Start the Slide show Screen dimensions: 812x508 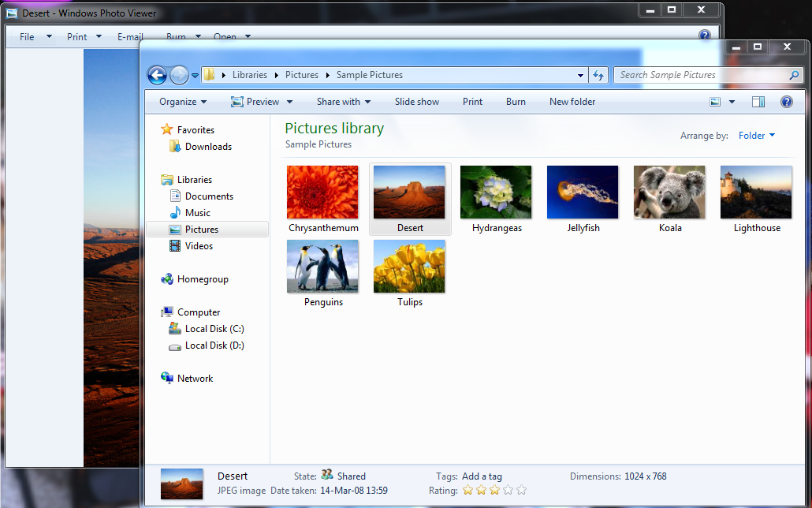click(417, 102)
